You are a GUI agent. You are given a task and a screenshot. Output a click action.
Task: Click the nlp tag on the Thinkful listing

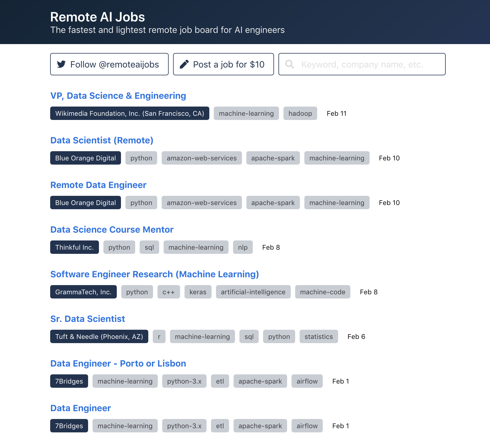pyautogui.click(x=242, y=247)
